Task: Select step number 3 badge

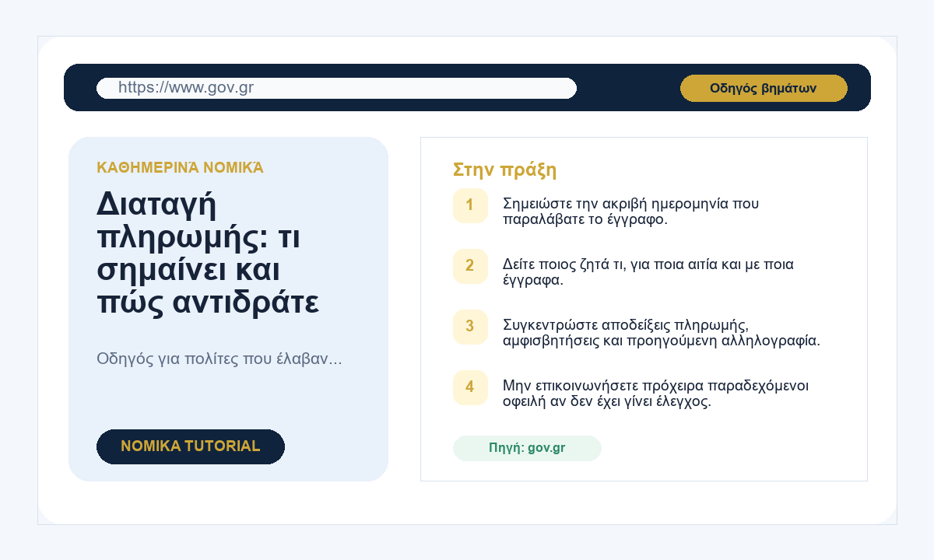Action: pyautogui.click(x=470, y=327)
